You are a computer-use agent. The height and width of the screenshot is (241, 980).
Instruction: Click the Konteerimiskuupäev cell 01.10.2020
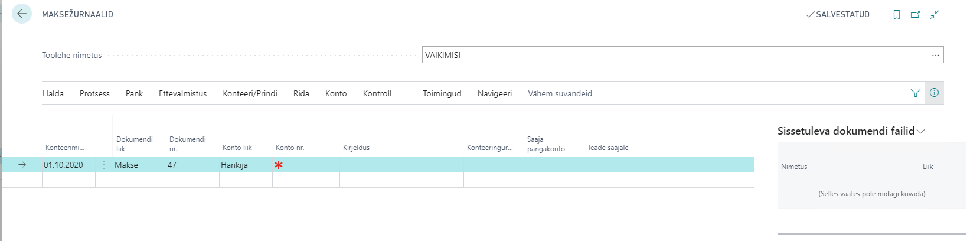tap(68, 165)
